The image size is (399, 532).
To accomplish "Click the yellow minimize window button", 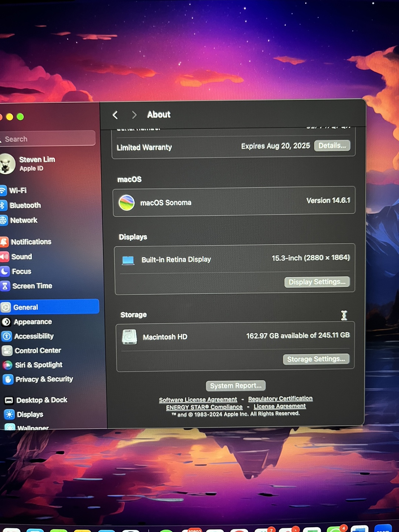I will point(10,117).
